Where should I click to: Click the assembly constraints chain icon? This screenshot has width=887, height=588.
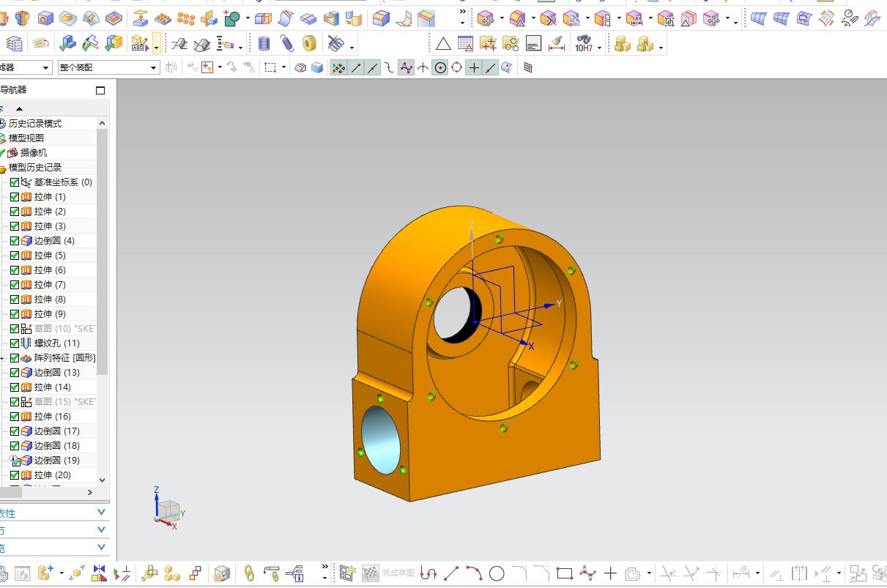(x=249, y=572)
